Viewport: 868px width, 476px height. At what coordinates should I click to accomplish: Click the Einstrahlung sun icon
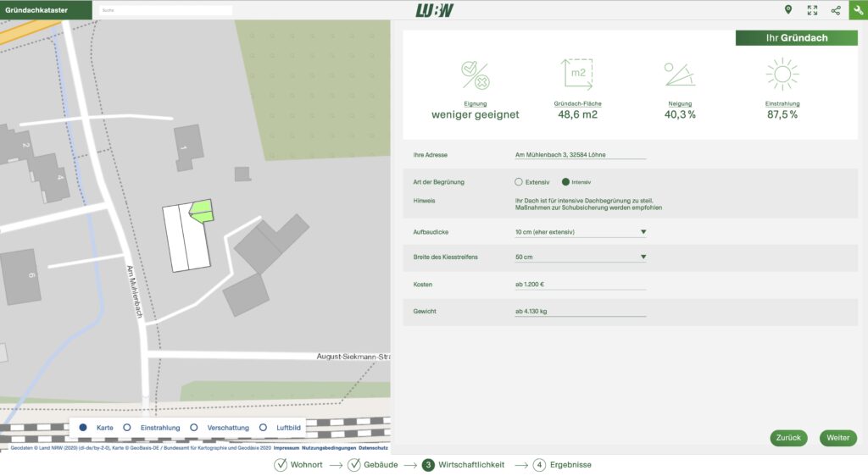pos(782,75)
